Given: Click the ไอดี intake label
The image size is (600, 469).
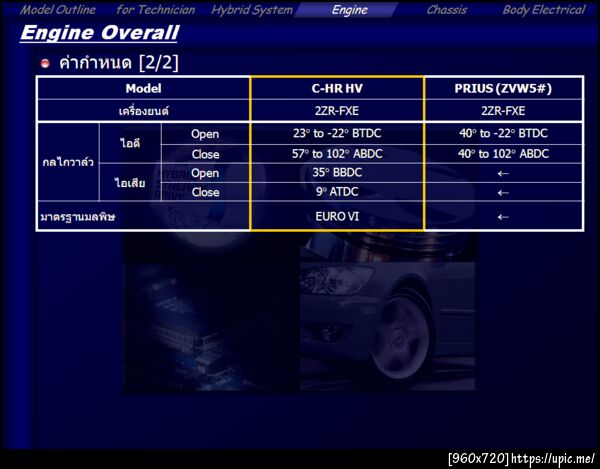Looking at the screenshot, I should pos(130,143).
